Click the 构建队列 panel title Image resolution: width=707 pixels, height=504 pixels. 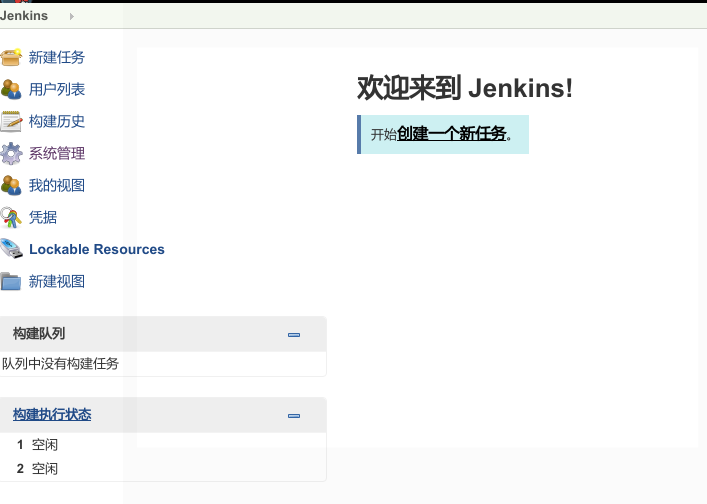39,334
